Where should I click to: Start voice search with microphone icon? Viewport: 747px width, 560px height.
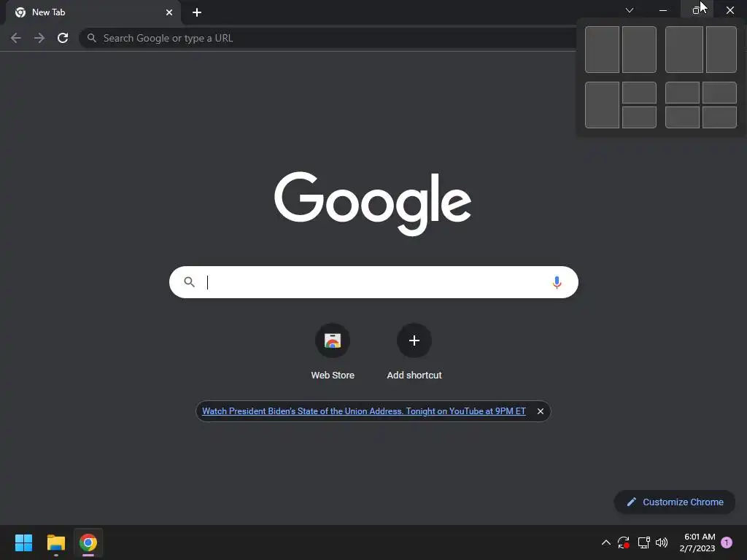coord(557,282)
